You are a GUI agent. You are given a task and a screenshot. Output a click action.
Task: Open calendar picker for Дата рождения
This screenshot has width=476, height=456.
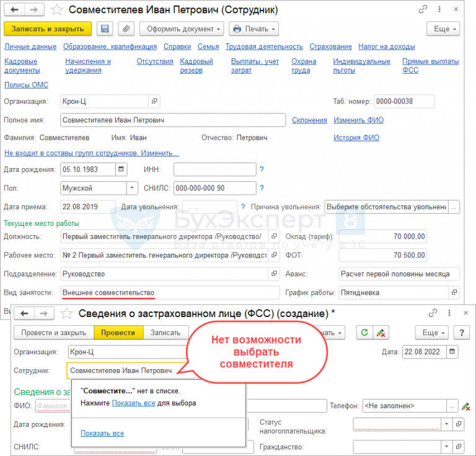pyautogui.click(x=121, y=169)
